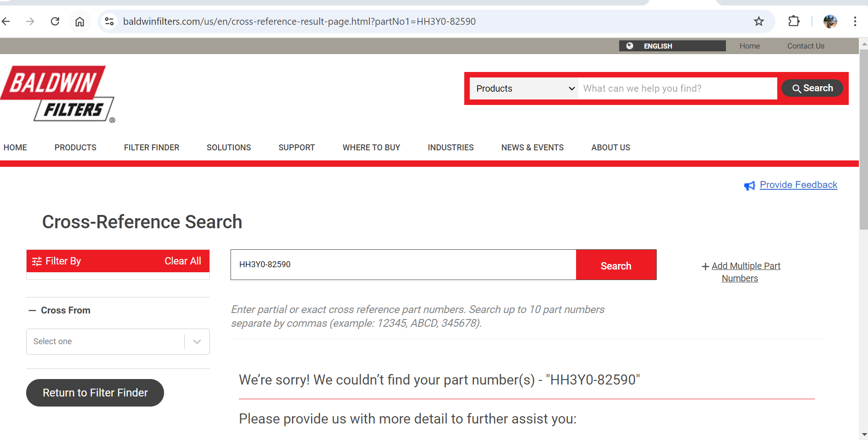The image size is (868, 440).
Task: Go back to previous browser page
Action: click(x=6, y=22)
